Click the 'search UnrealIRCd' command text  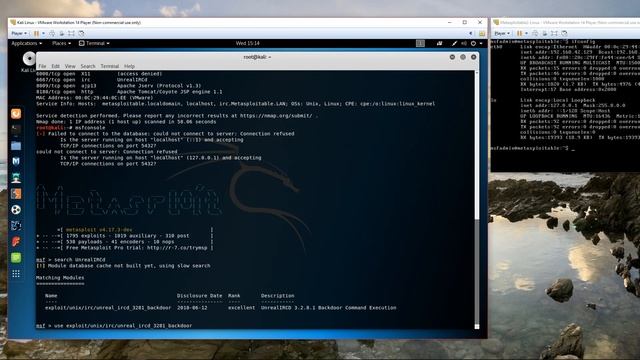coord(79,260)
